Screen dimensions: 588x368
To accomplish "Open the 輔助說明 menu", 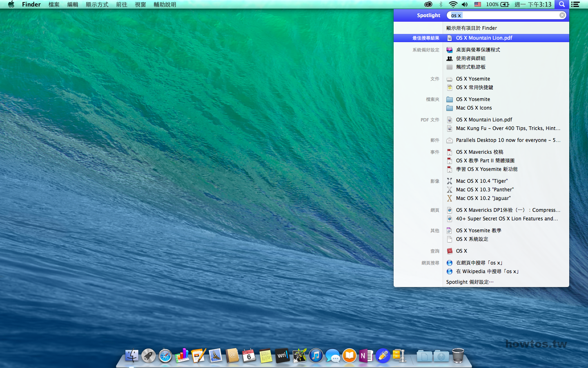I will point(165,4).
